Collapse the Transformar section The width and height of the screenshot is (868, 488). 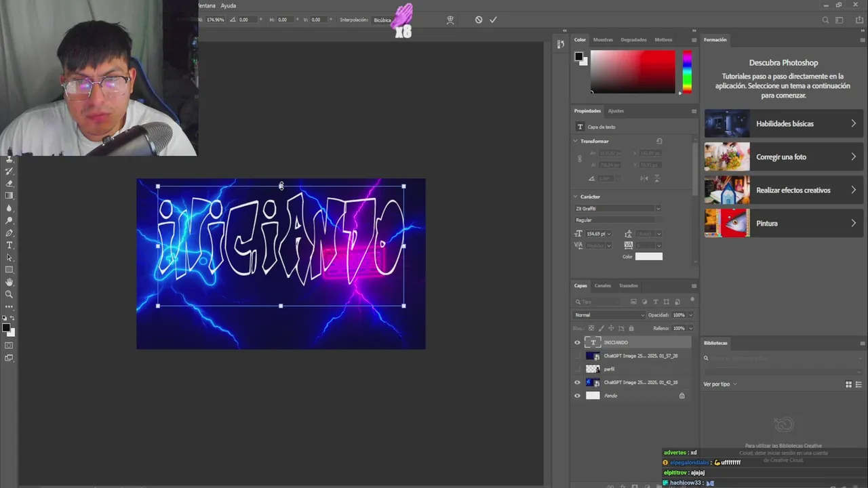point(576,141)
